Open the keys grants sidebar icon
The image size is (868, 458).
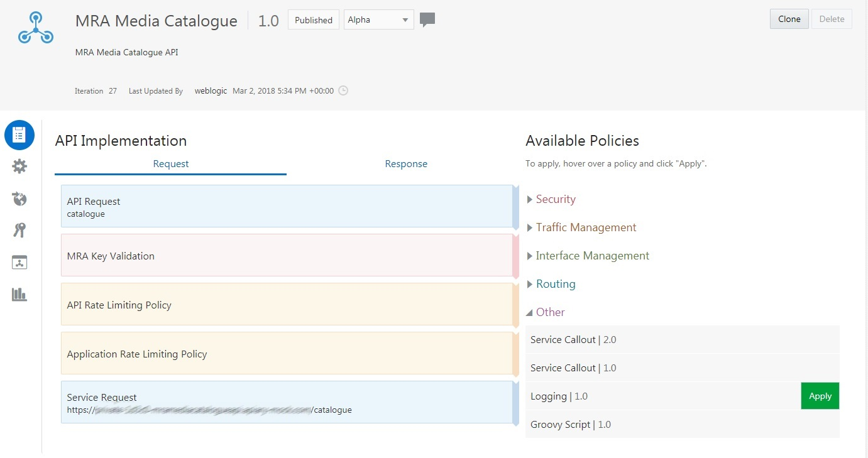pos(19,231)
